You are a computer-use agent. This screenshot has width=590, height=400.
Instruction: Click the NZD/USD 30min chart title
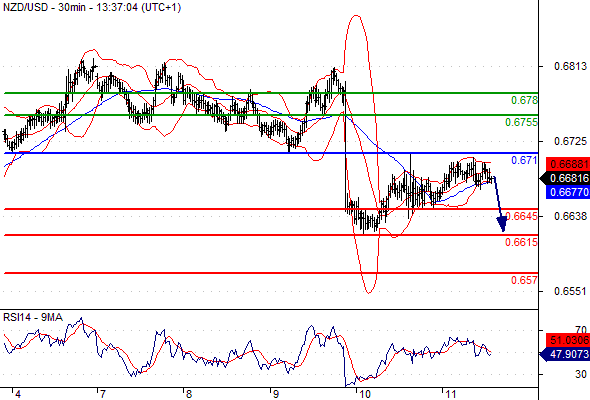click(x=92, y=7)
